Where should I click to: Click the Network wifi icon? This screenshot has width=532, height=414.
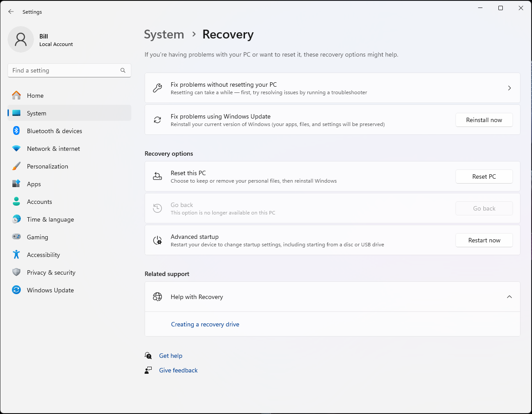16,149
